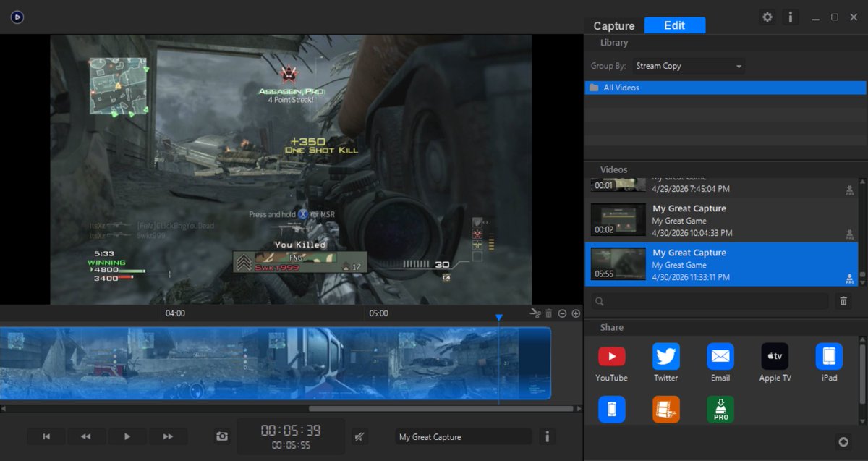Viewport: 868px width, 461px height.
Task: Delete the selected timeline segment with trash icon
Action: click(549, 313)
